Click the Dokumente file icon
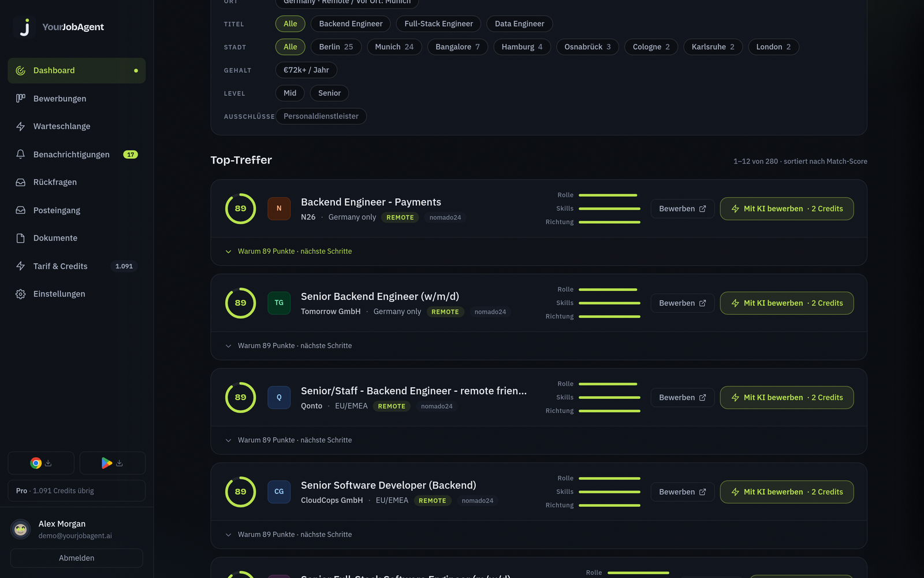This screenshot has width=924, height=578. (x=21, y=238)
